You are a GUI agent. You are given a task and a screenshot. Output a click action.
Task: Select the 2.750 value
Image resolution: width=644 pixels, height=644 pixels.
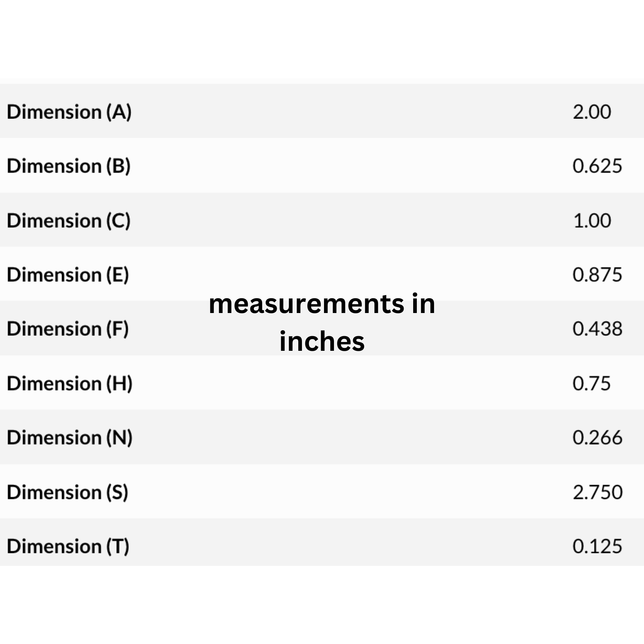pyautogui.click(x=597, y=492)
